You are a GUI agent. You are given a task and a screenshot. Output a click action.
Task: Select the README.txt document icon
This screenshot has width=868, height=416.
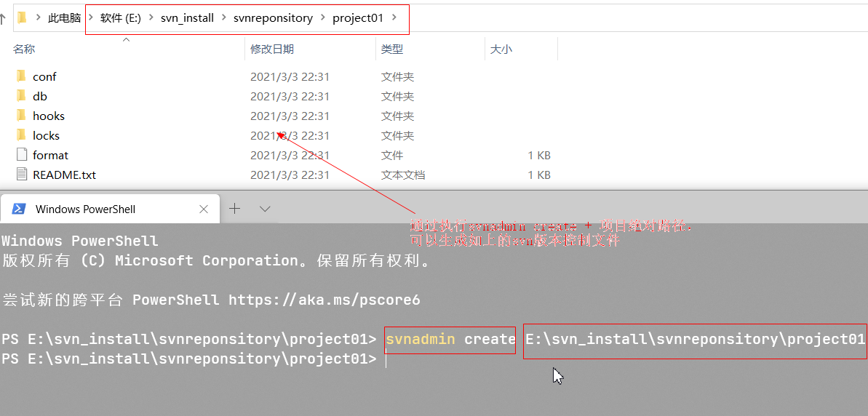coord(22,175)
